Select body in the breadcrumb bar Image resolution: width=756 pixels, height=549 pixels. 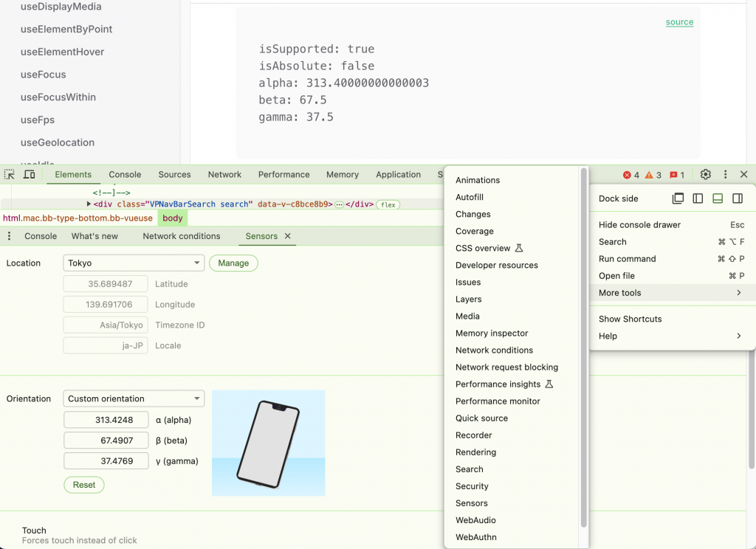(173, 218)
